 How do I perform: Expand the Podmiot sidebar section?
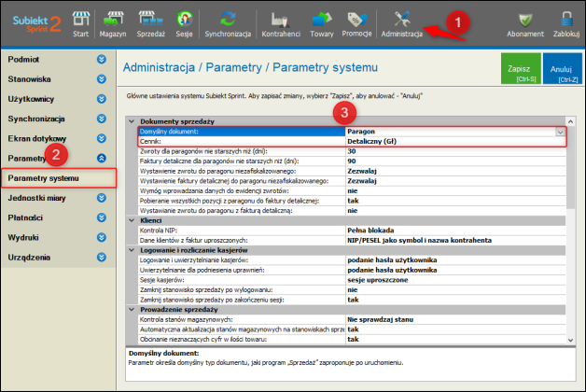tap(102, 60)
